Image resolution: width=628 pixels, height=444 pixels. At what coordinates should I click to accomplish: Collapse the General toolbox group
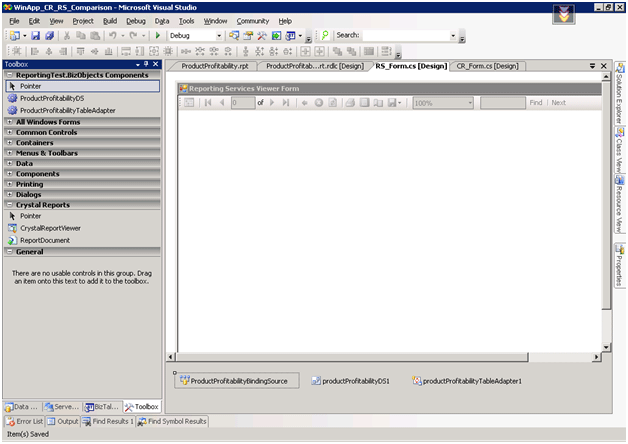[10, 251]
